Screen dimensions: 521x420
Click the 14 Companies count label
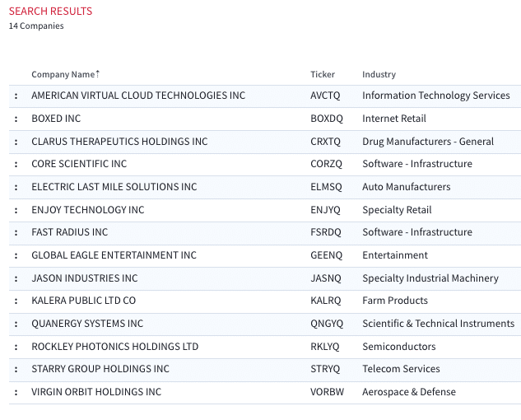click(x=36, y=26)
